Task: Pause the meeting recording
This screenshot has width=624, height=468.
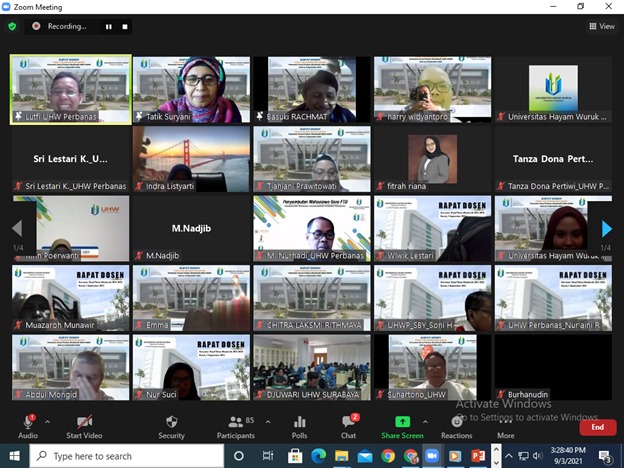Action: [109, 27]
